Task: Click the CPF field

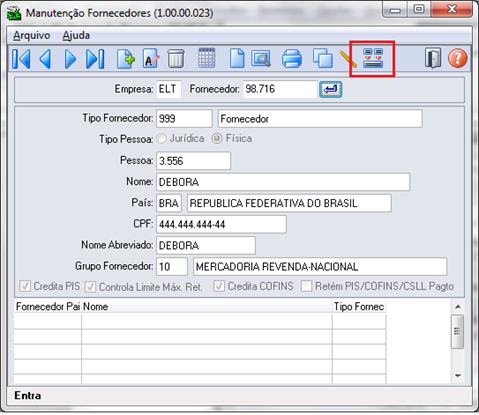Action: click(221, 224)
